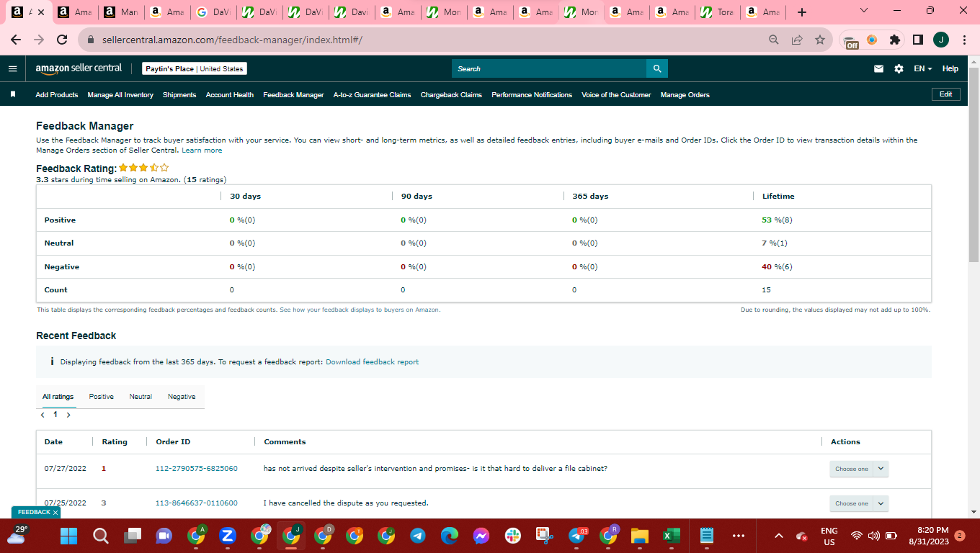
Task: Launch Microsoft Edge from the taskbar
Action: tap(449, 536)
